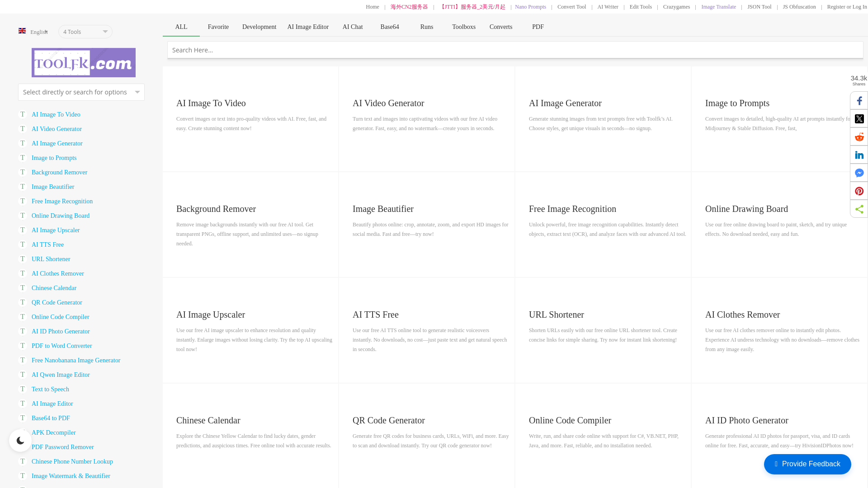
Task: Open APK Decompiler sidebar link
Action: pyautogui.click(x=54, y=432)
